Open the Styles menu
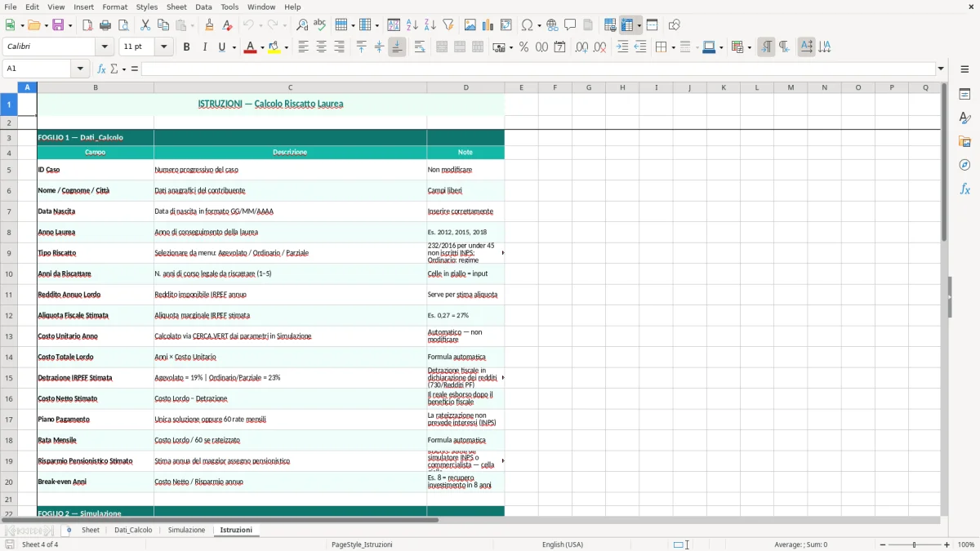Image resolution: width=980 pixels, height=551 pixels. point(147,7)
